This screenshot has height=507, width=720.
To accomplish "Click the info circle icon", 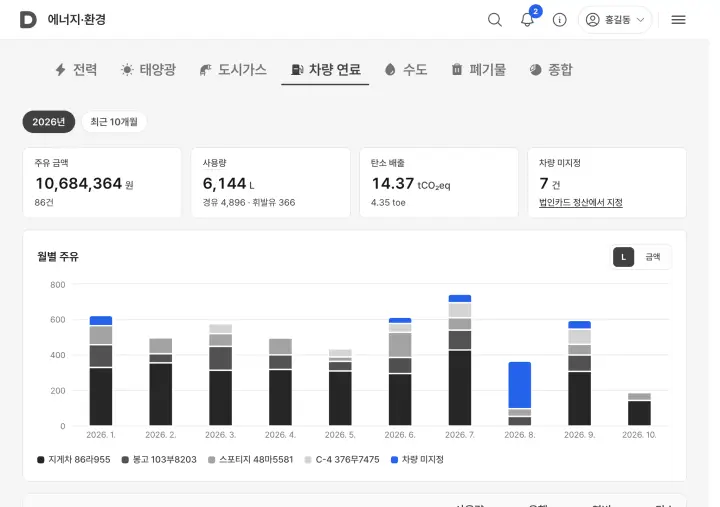I will point(559,20).
